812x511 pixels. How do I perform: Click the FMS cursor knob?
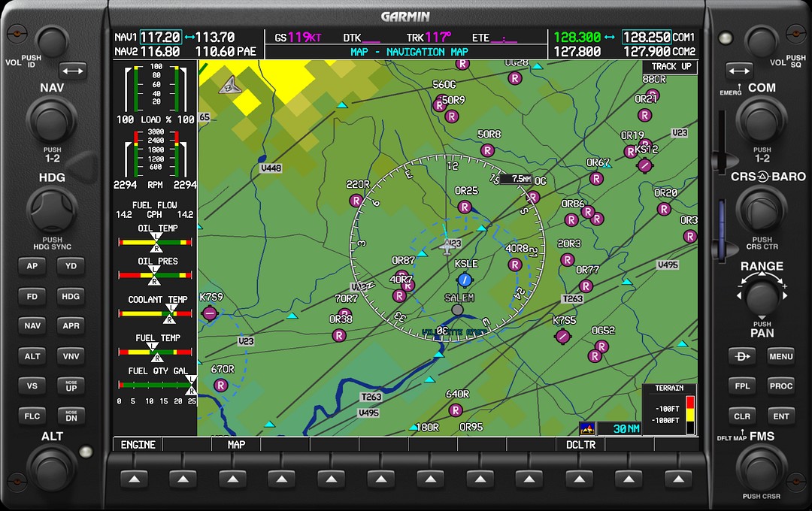click(761, 468)
